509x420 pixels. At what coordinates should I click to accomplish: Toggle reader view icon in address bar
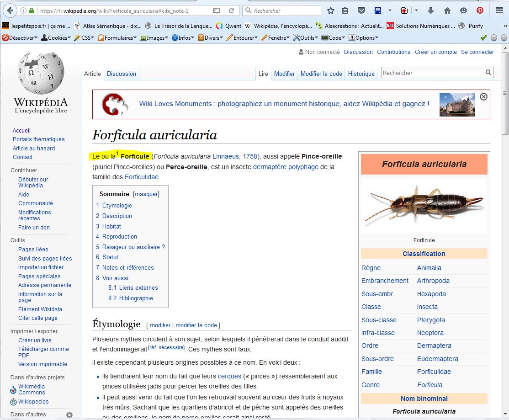[x=217, y=11]
